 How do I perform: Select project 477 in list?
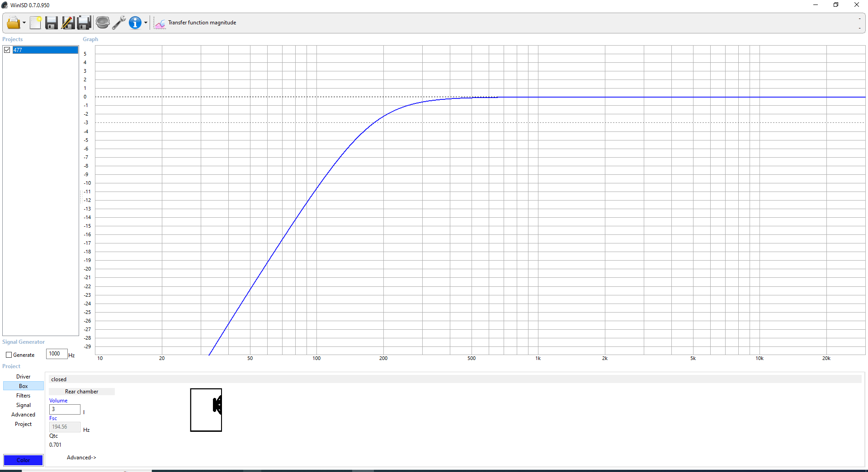coord(45,50)
